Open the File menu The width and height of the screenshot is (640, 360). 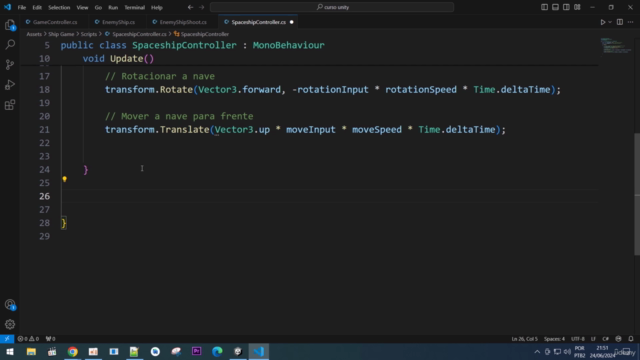click(x=22, y=7)
